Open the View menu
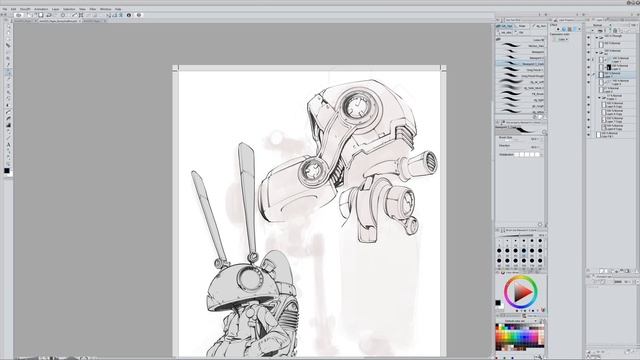 [x=82, y=9]
